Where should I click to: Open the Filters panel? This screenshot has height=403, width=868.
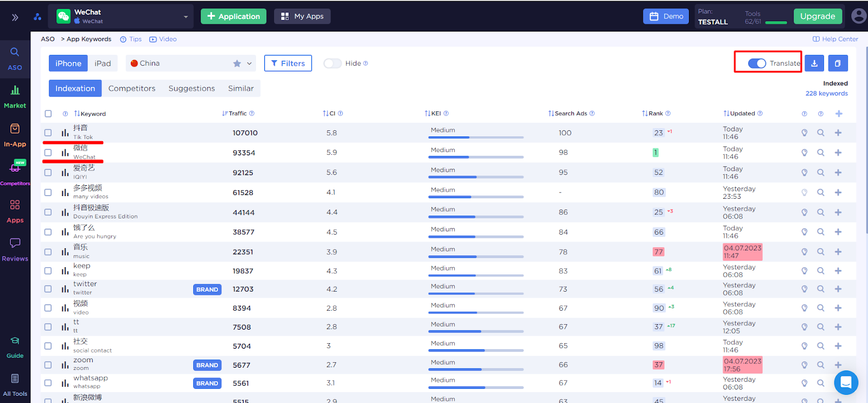288,64
